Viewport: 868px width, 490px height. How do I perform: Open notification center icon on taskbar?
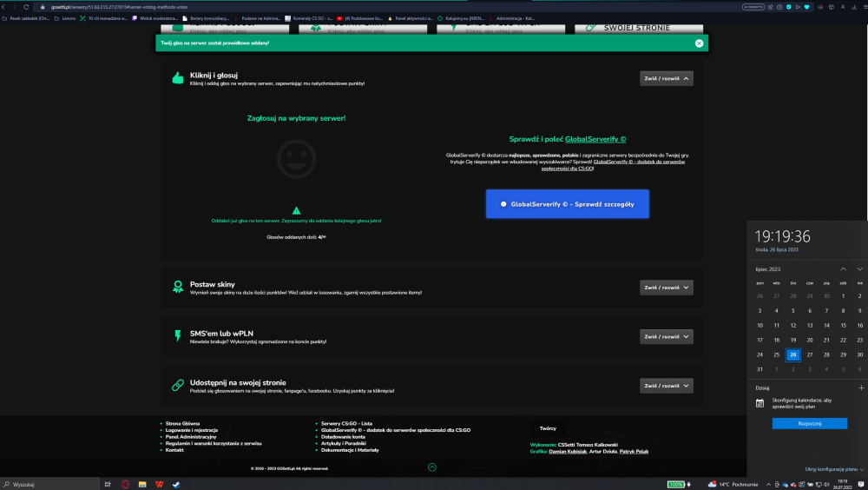tap(861, 485)
